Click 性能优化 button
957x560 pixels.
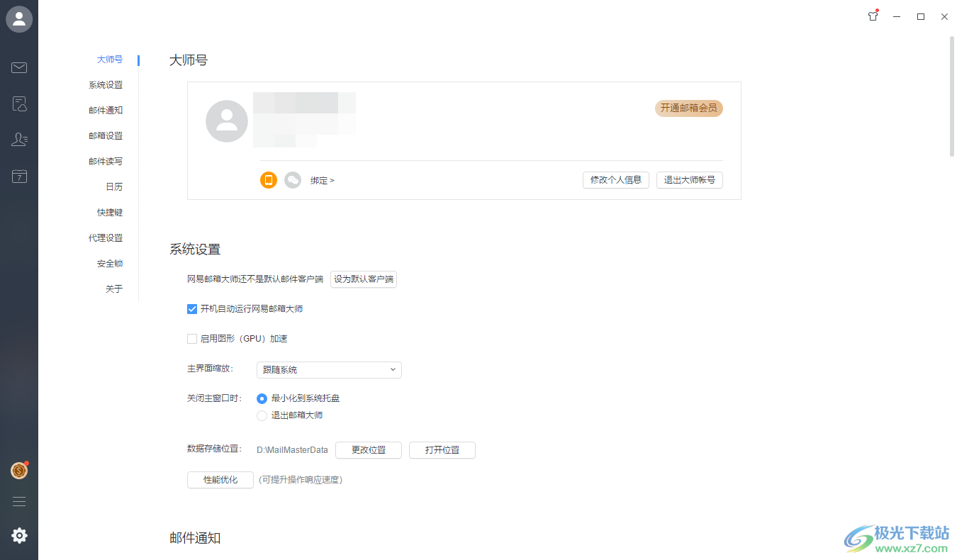tap(220, 480)
